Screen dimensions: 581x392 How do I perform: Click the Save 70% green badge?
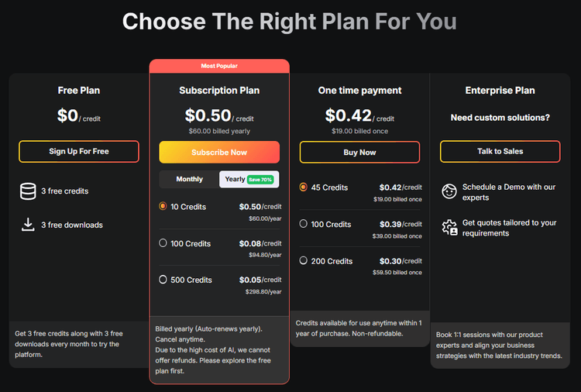260,180
